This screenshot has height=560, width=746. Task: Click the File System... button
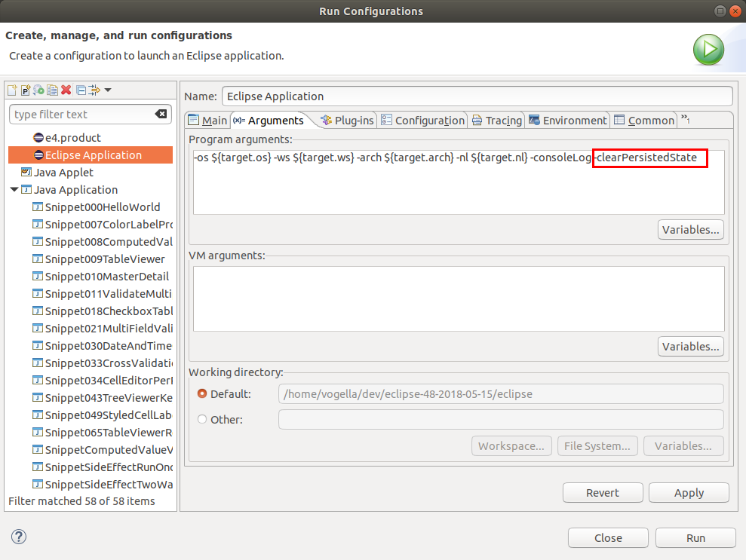pos(597,446)
